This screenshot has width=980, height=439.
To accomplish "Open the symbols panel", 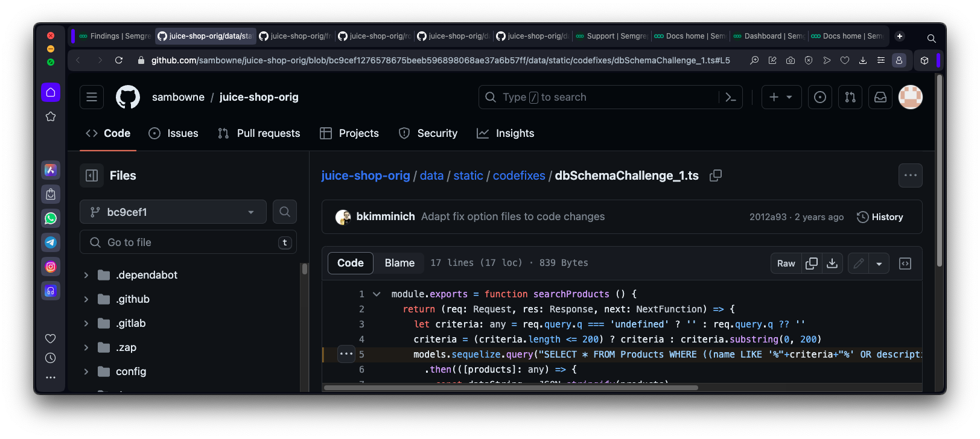I will [905, 264].
